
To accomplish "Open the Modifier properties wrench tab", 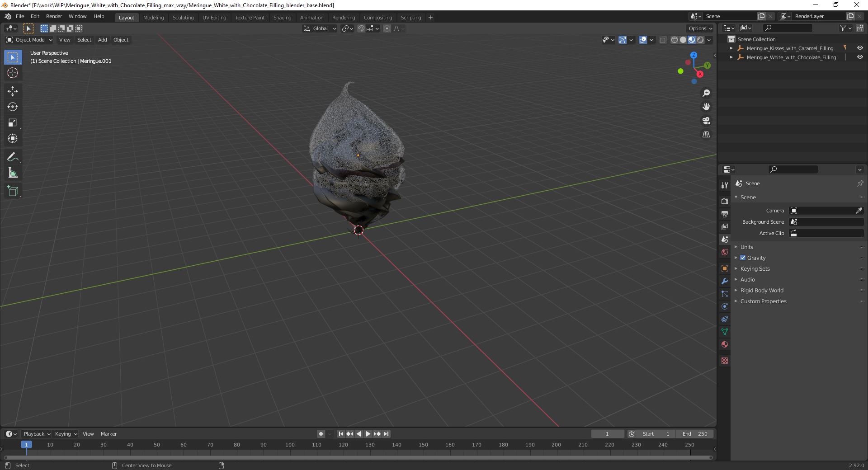I will 725,281.
